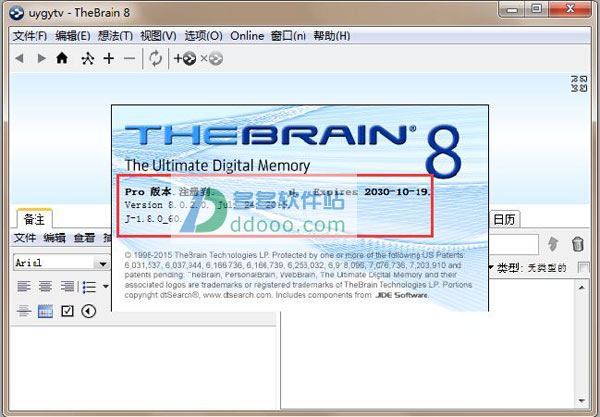This screenshot has height=417, width=600.
Task: Click the scrollbar down arrow
Action: (582, 401)
